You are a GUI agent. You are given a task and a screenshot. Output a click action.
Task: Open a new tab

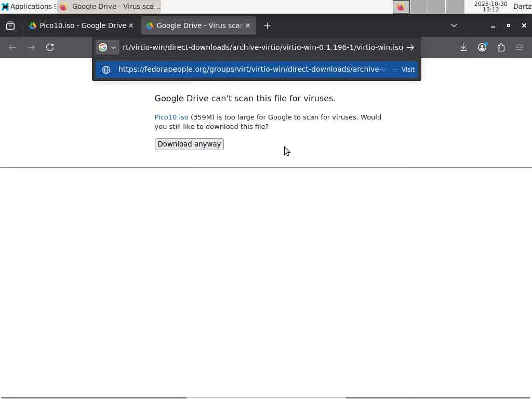[x=267, y=26]
